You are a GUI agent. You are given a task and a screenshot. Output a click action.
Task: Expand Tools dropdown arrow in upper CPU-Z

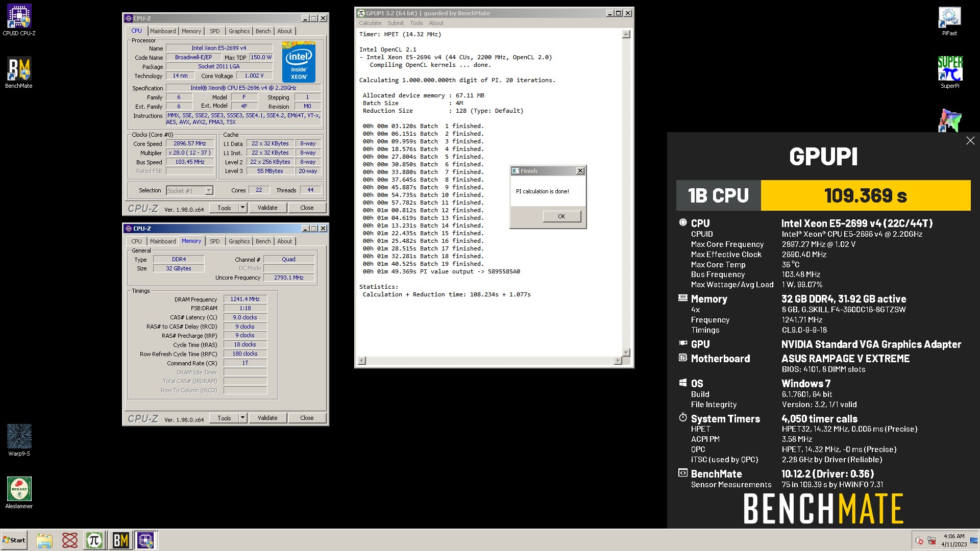[x=243, y=208]
